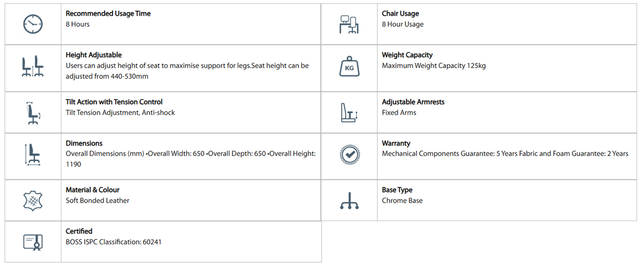Click the two-chairs Height Adjustable icon
The height and width of the screenshot is (275, 644).
[33, 66]
